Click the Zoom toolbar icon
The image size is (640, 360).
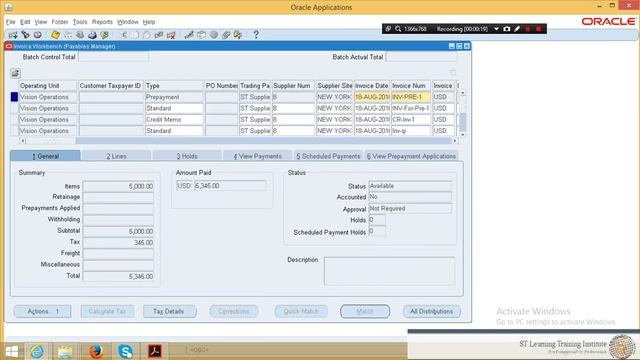201,35
